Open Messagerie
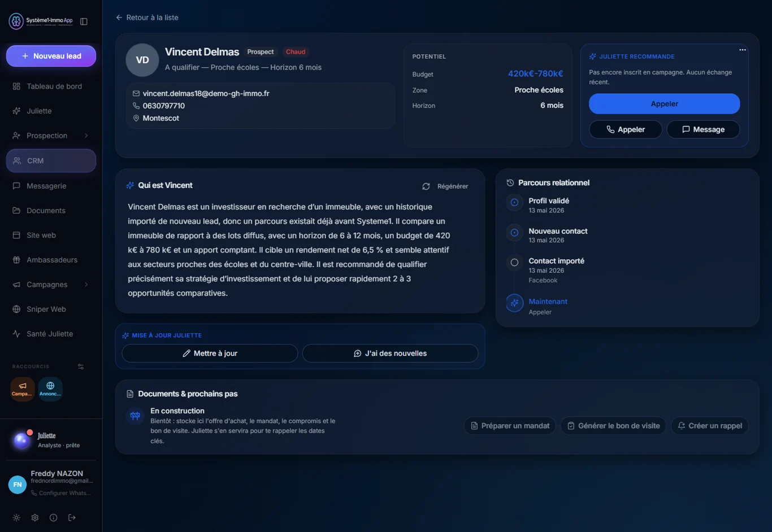Screen dimensions: 772x532 click(51, 186)
